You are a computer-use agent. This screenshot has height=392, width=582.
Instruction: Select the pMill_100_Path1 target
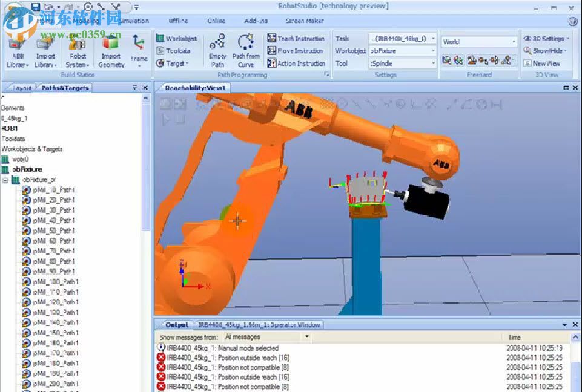53,282
